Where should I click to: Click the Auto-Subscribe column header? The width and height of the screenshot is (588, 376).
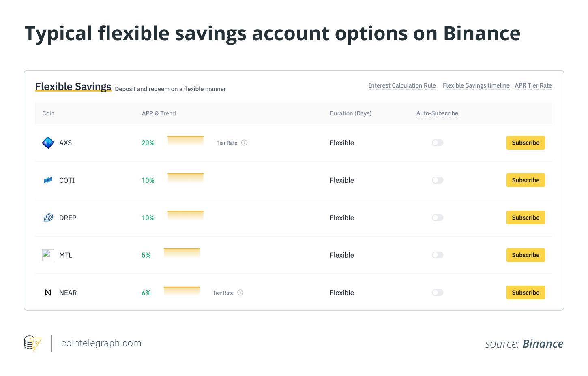(437, 113)
